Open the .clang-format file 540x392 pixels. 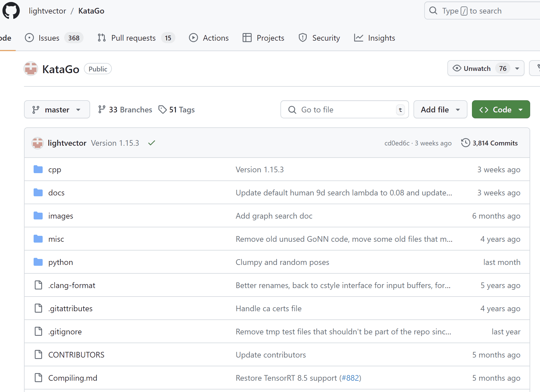[72, 285]
